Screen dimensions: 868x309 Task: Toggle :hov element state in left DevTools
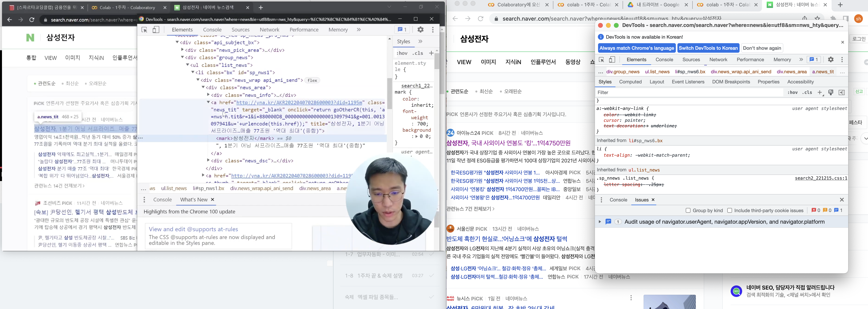(x=402, y=53)
